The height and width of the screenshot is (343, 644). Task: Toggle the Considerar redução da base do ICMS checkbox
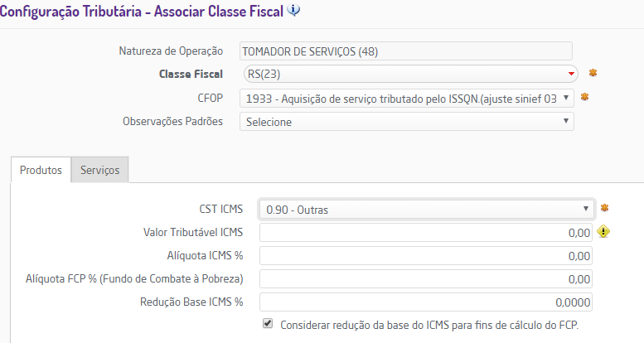click(x=268, y=324)
